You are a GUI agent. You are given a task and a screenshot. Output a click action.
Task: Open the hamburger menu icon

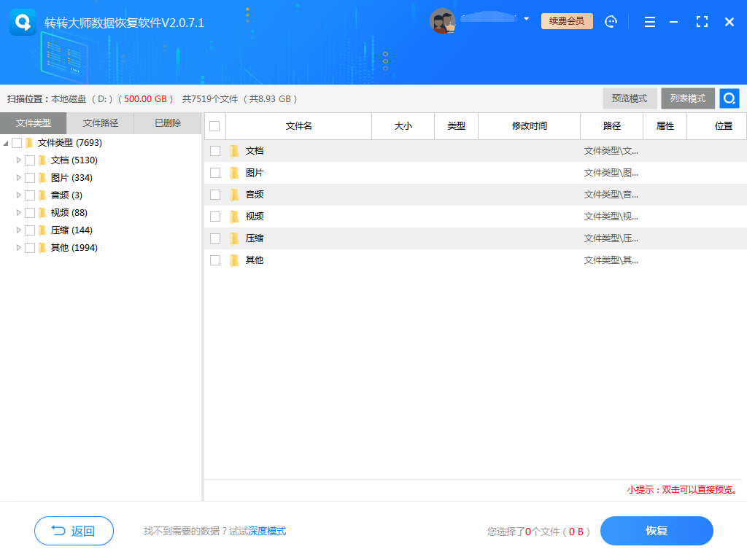(x=649, y=21)
